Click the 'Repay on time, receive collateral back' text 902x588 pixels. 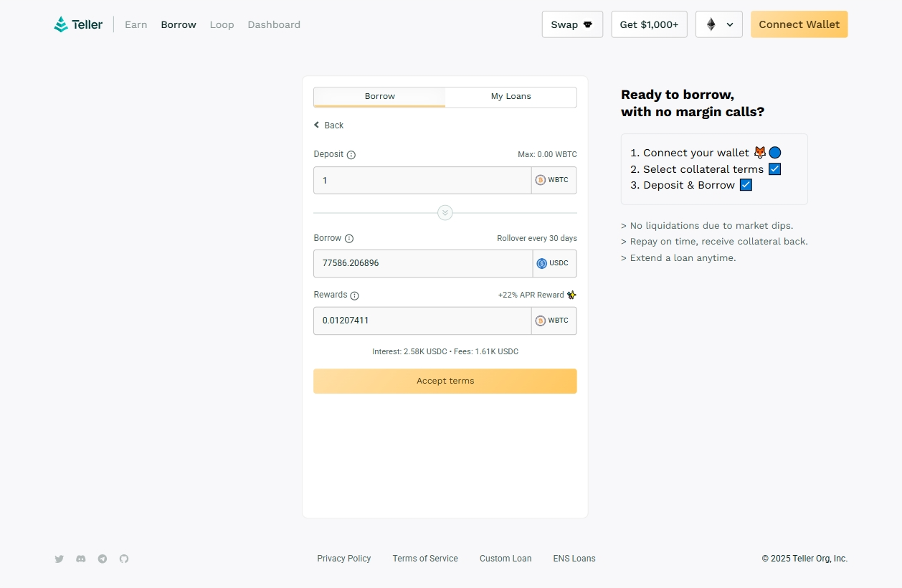pyautogui.click(x=714, y=242)
